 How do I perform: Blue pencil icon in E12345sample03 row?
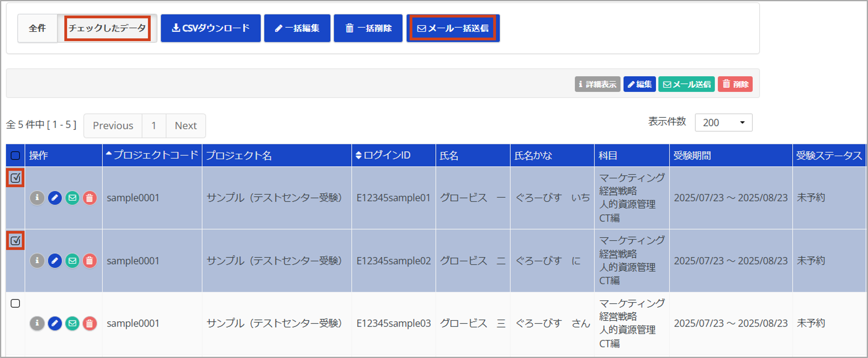[x=55, y=323]
